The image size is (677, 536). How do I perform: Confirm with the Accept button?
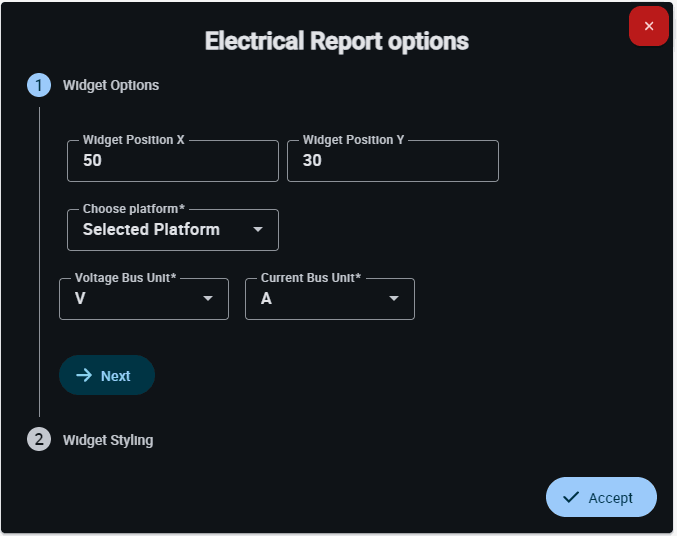click(601, 497)
